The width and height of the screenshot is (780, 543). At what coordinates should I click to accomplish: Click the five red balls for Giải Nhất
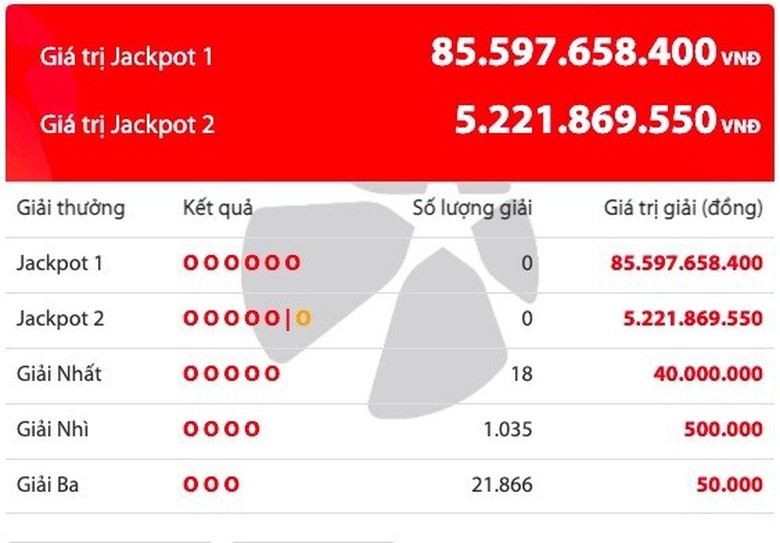[231, 375]
